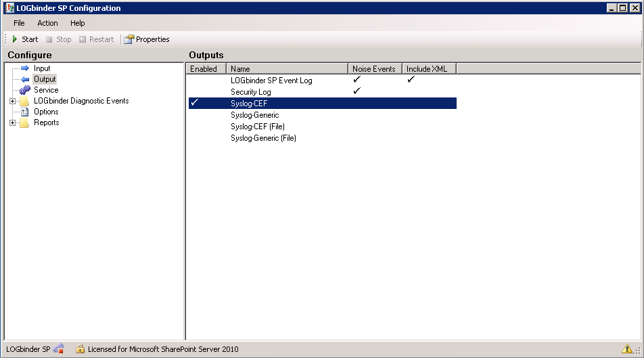Select Reports in the Configure tree

(47, 122)
